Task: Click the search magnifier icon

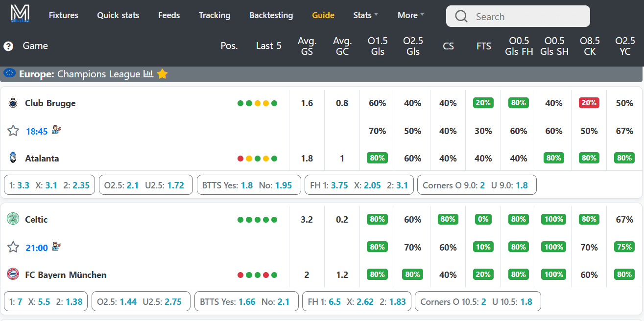Action: click(x=461, y=17)
